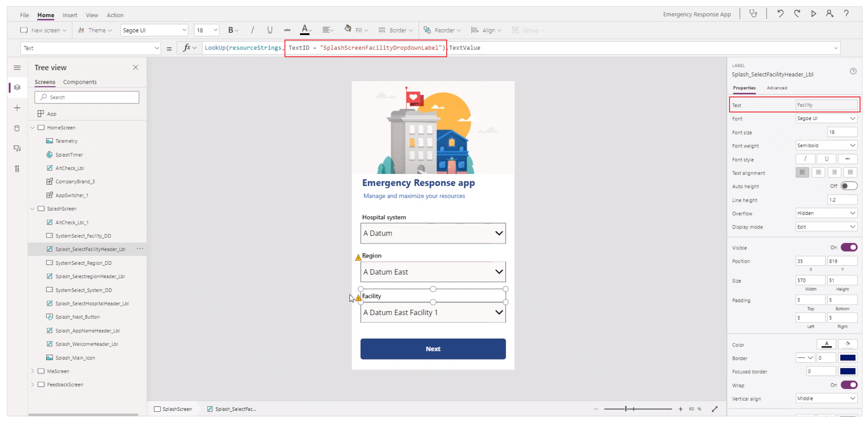The width and height of the screenshot is (868, 424).
Task: Select the Reorder tool in ribbon
Action: click(x=442, y=30)
